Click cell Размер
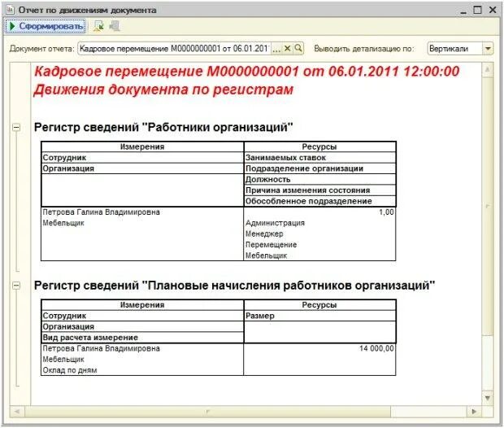This screenshot has height=428, width=504. click(x=319, y=316)
